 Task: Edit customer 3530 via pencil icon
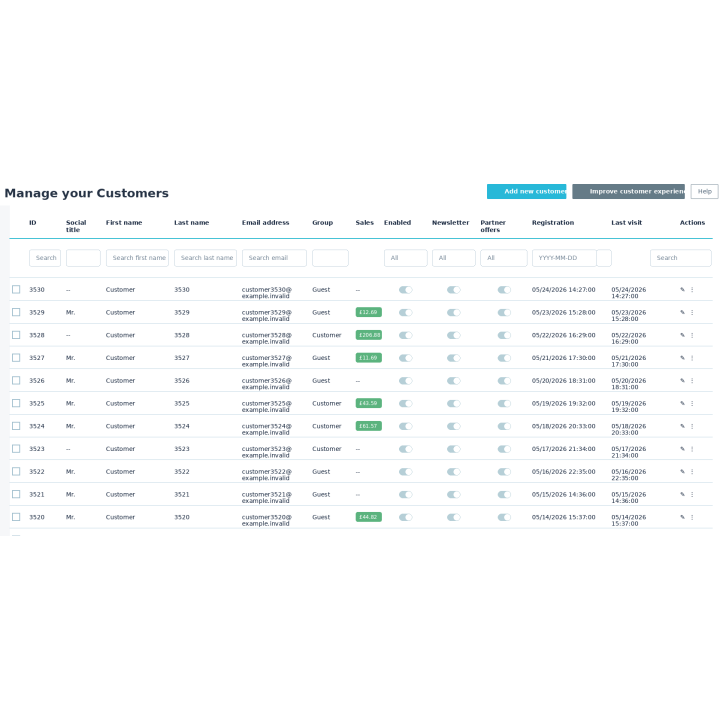click(682, 289)
